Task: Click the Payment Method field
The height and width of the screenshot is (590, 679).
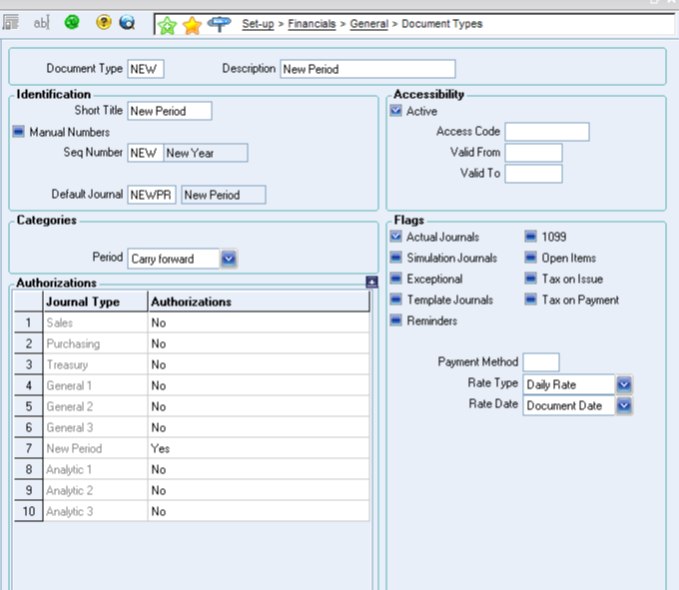Action: point(541,362)
